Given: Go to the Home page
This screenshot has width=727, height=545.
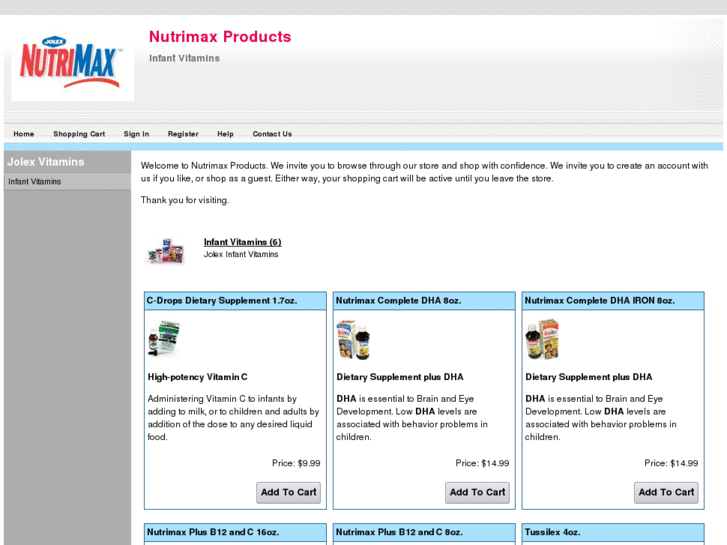Looking at the screenshot, I should tap(24, 134).
